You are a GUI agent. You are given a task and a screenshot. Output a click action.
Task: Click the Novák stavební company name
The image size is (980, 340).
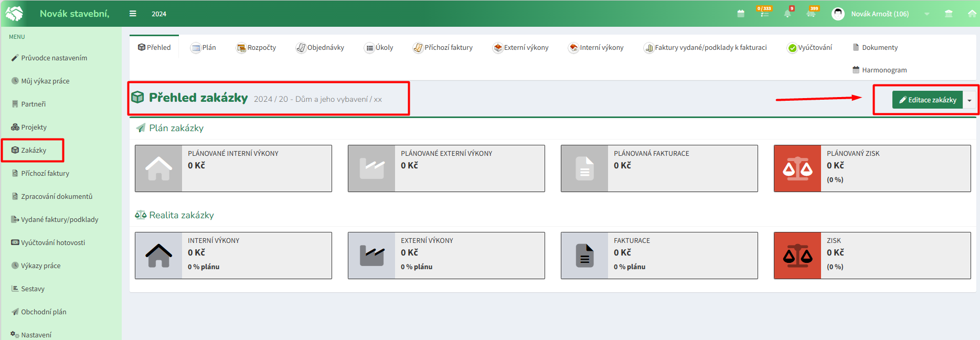click(74, 14)
